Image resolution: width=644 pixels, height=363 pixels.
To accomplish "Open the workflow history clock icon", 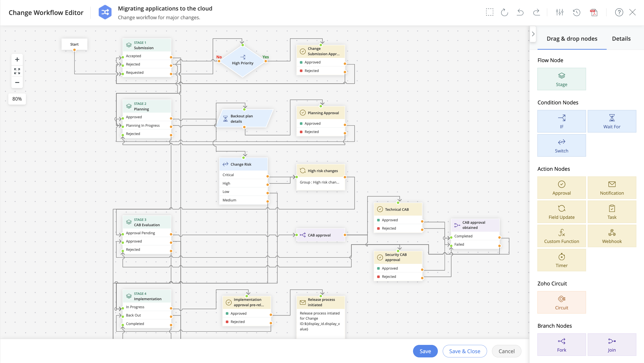I will click(576, 12).
